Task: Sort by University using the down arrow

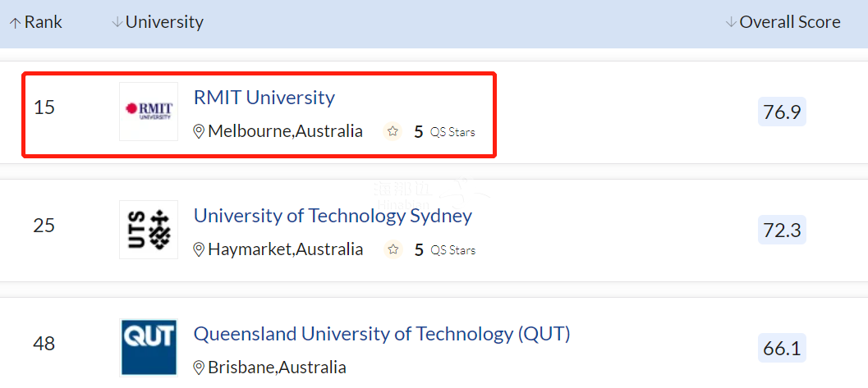Action: coord(117,23)
